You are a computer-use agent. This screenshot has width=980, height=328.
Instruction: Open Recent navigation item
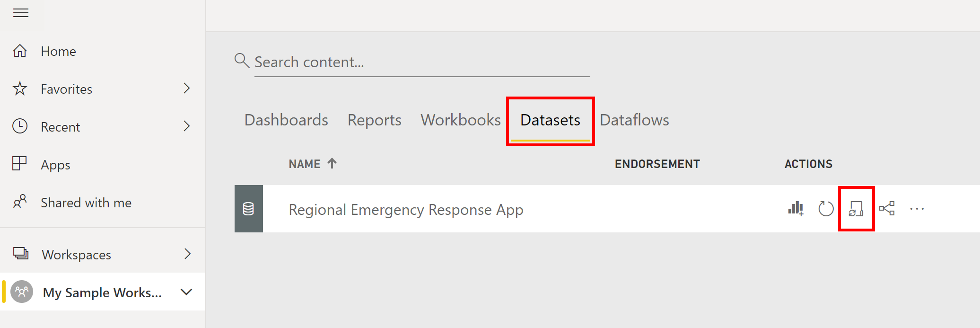click(61, 127)
